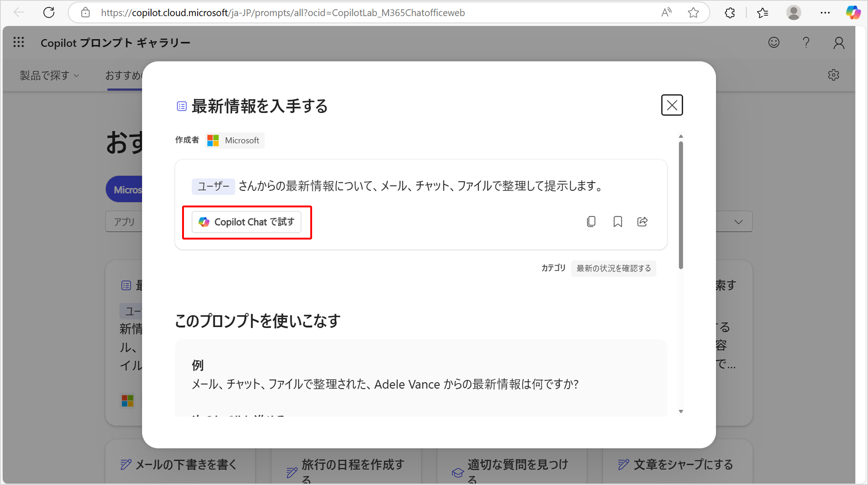This screenshot has height=485, width=868.
Task: Open the browser favorites bar icon
Action: click(x=762, y=12)
